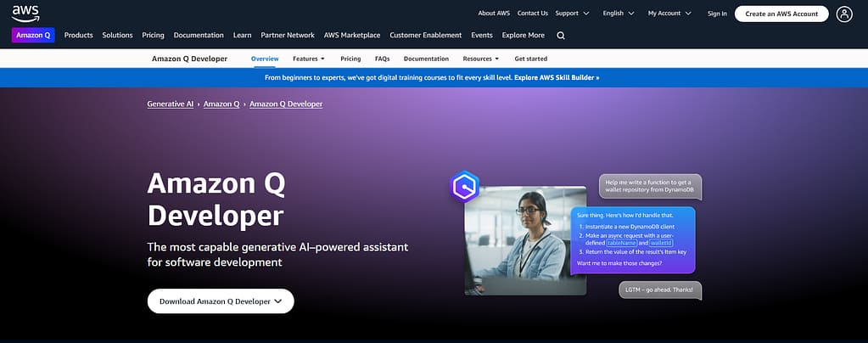Select the Overview tab
Screen dimensions: 868x343
[265, 59]
